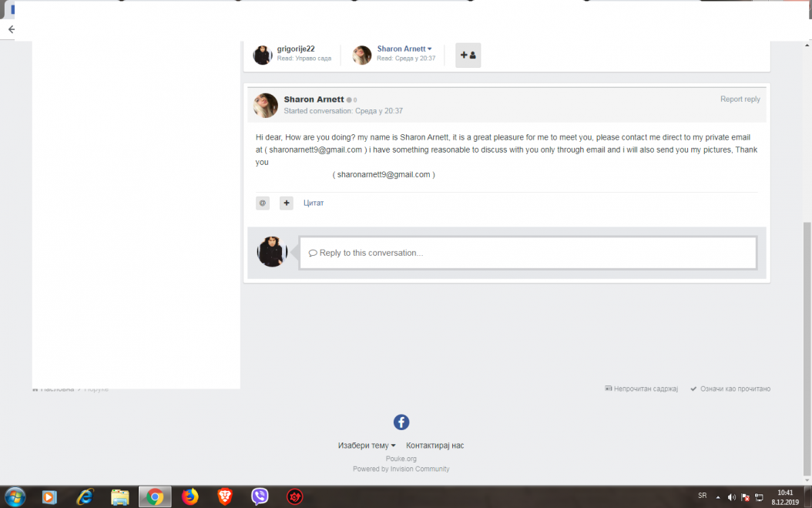Show hidden system tray icons
Image resolution: width=812 pixels, height=508 pixels.
718,497
